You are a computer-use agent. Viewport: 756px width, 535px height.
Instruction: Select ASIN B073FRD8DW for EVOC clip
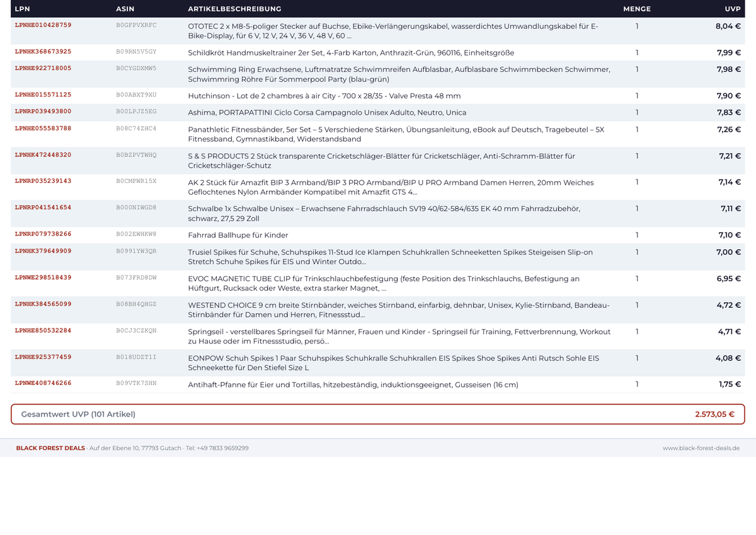(x=136, y=277)
